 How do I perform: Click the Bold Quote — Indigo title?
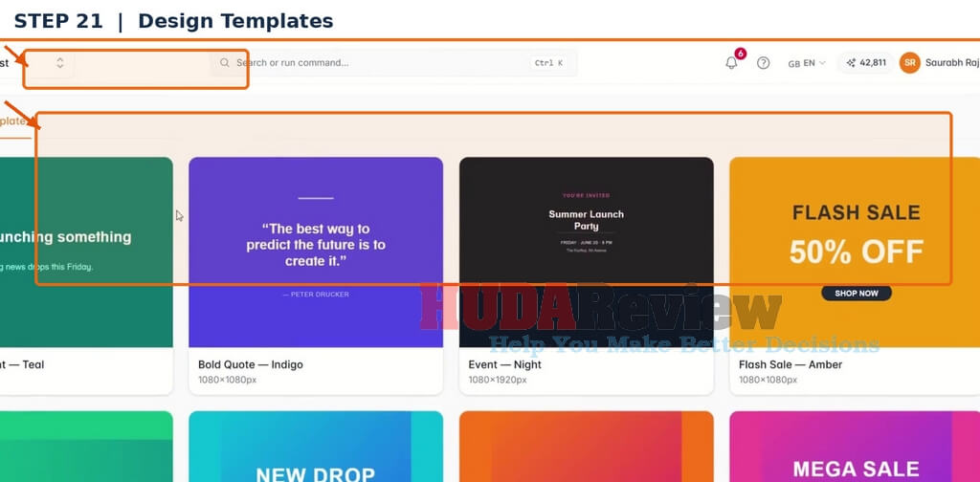(x=251, y=364)
